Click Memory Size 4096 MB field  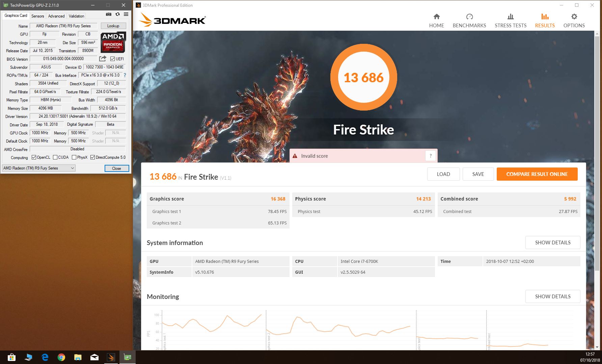46,108
